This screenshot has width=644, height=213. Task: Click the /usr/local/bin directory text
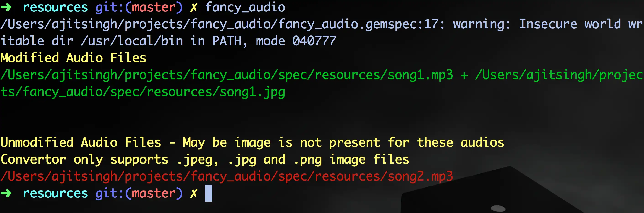pyautogui.click(x=132, y=41)
